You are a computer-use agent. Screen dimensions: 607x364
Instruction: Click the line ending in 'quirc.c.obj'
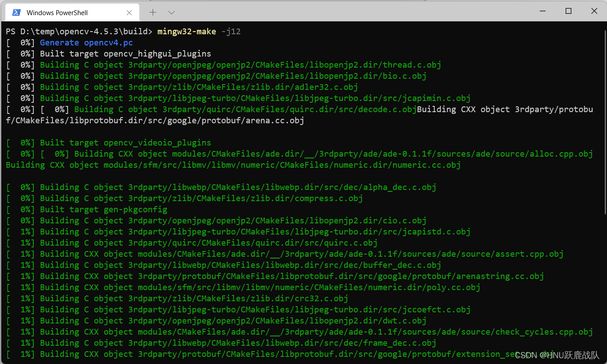click(x=192, y=243)
